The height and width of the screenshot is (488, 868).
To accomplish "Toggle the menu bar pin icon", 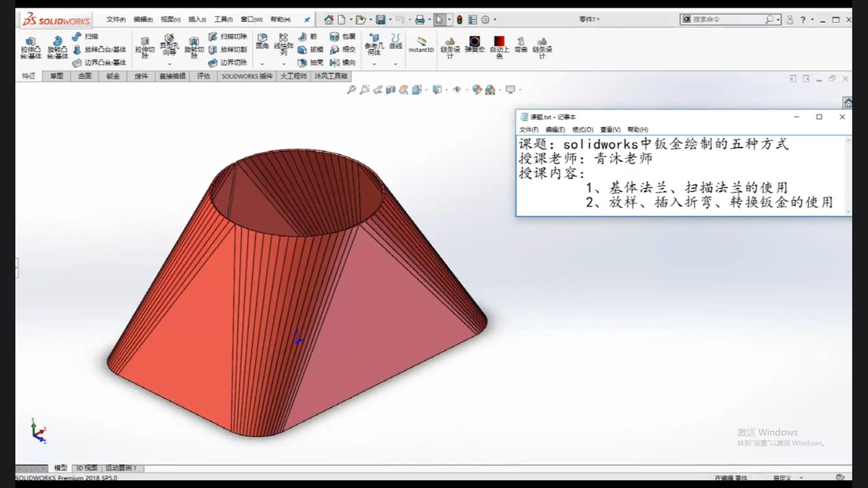I will (x=307, y=19).
